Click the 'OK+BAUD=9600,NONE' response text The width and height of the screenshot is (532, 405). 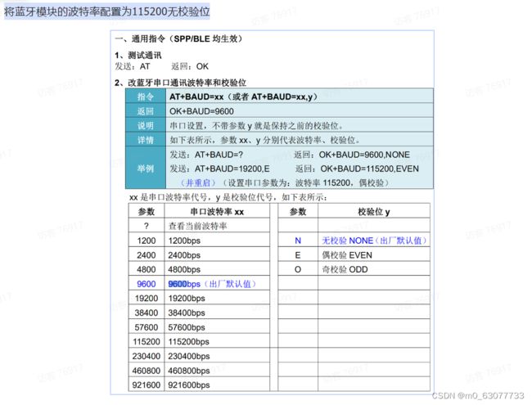point(364,155)
